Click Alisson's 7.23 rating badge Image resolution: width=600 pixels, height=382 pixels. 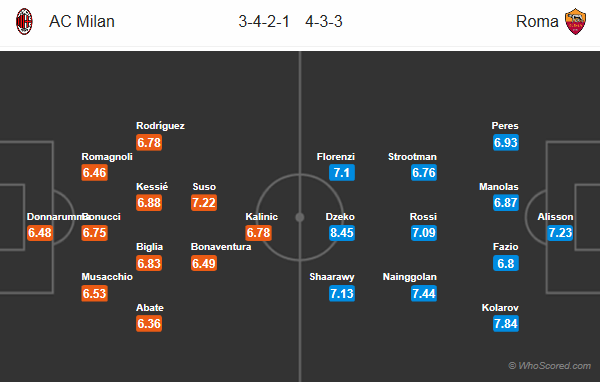coord(560,233)
